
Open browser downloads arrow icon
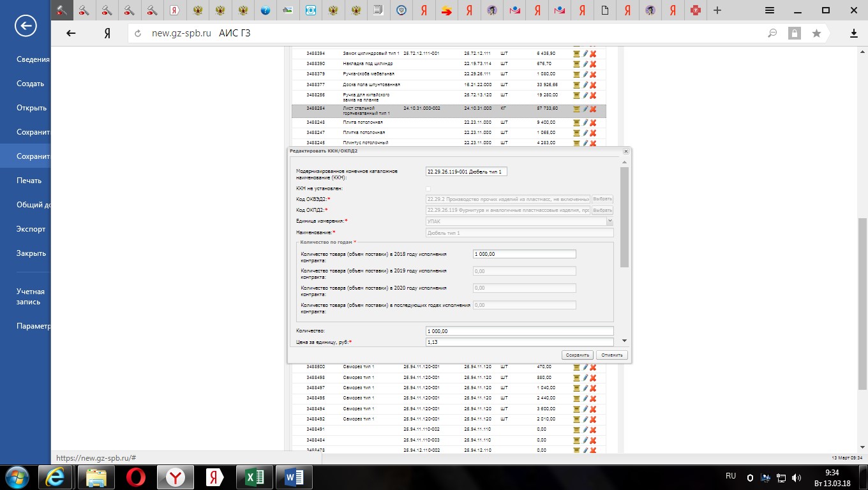[854, 33]
